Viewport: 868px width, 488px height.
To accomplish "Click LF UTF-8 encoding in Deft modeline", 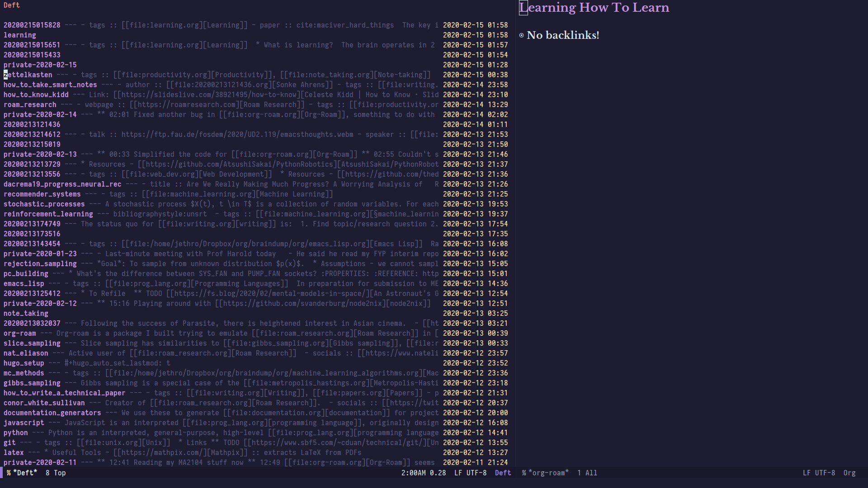I will (x=470, y=473).
